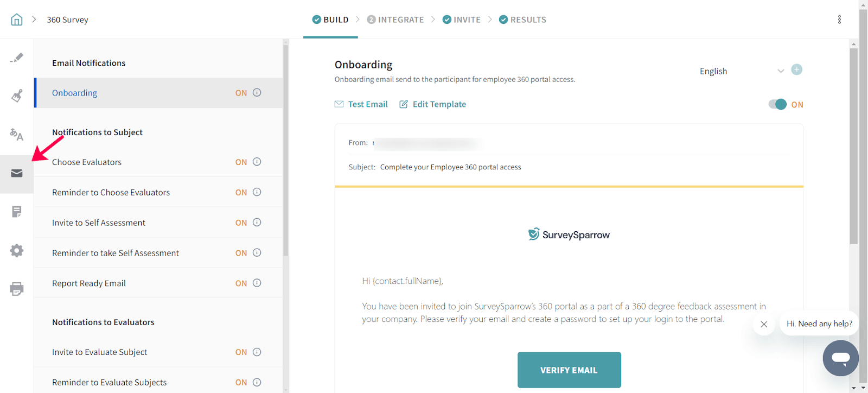Viewport: 868px width, 393px height.
Task: Open the chat support bubble
Action: click(840, 358)
